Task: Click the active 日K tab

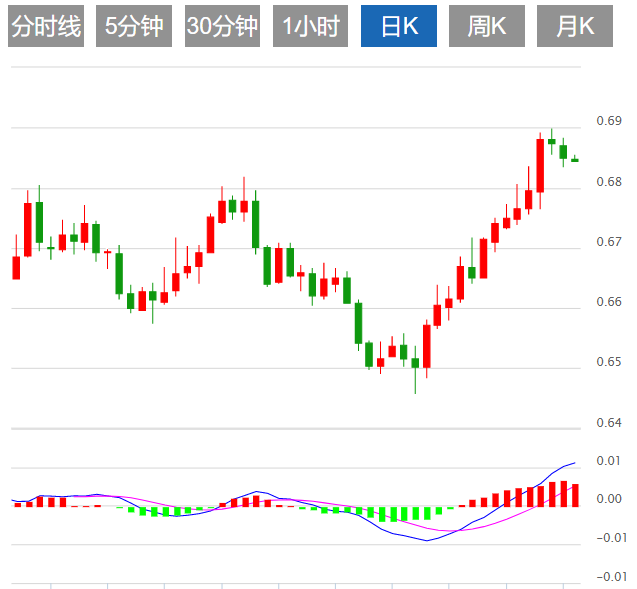Action: (x=399, y=26)
